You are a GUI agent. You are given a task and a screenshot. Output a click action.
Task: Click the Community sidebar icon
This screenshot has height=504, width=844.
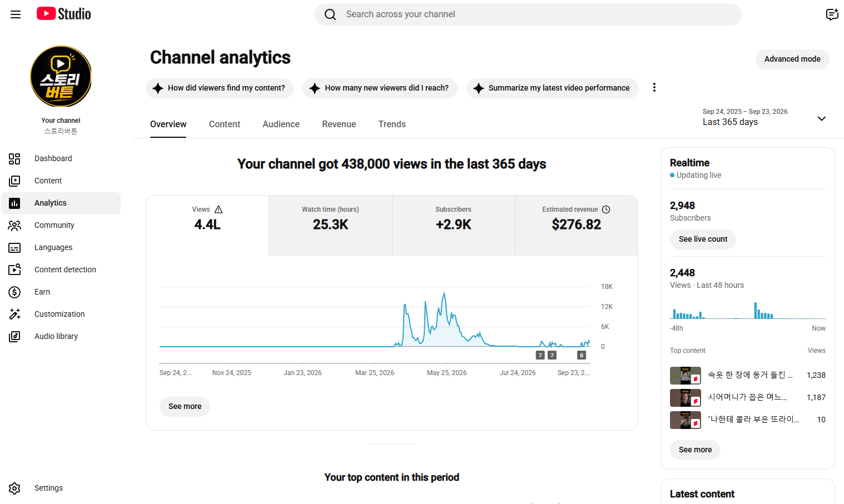point(14,226)
